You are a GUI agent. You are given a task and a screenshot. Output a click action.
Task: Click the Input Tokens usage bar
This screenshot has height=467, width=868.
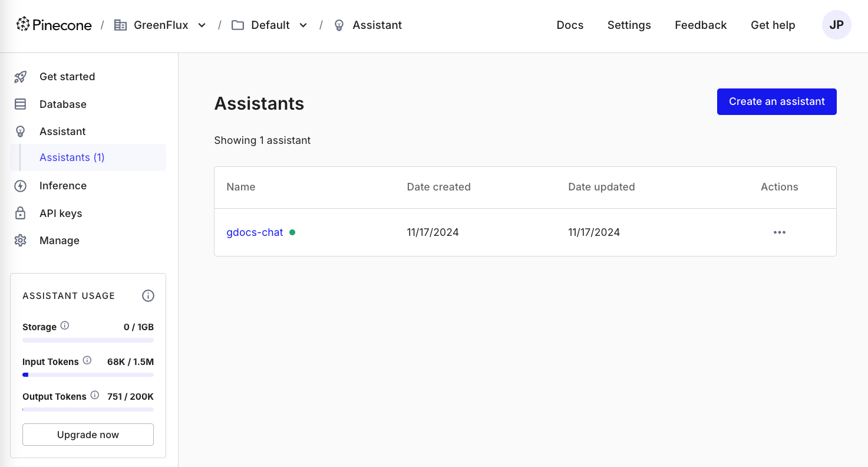tap(88, 374)
